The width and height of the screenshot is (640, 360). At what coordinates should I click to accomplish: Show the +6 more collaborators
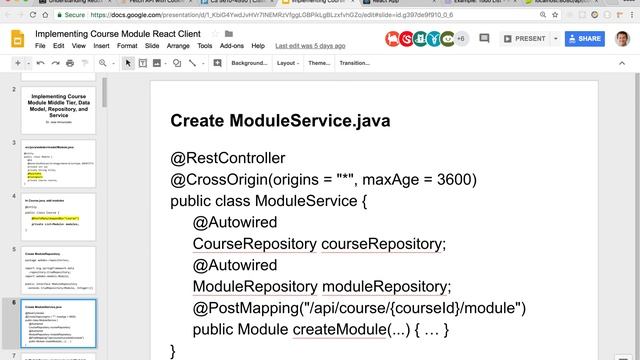tap(461, 39)
